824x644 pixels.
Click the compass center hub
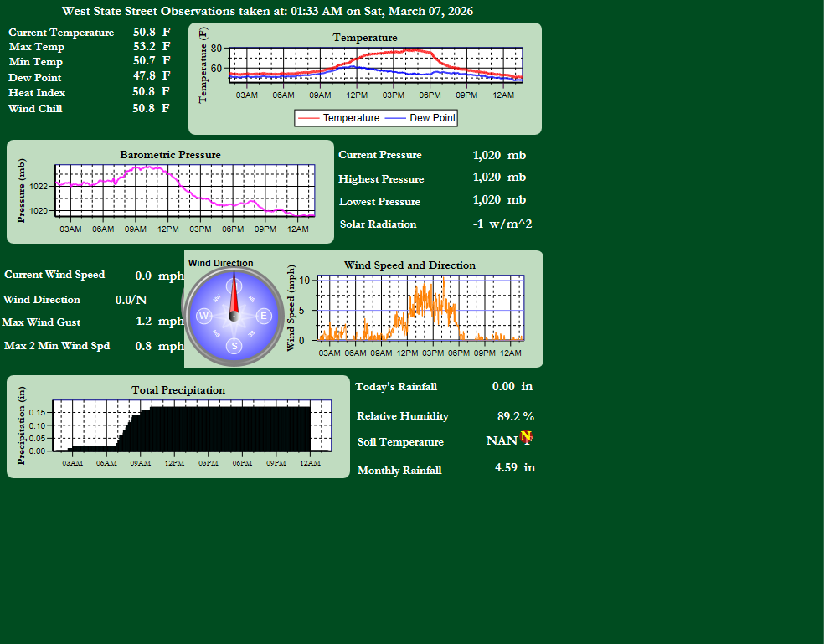(x=234, y=316)
